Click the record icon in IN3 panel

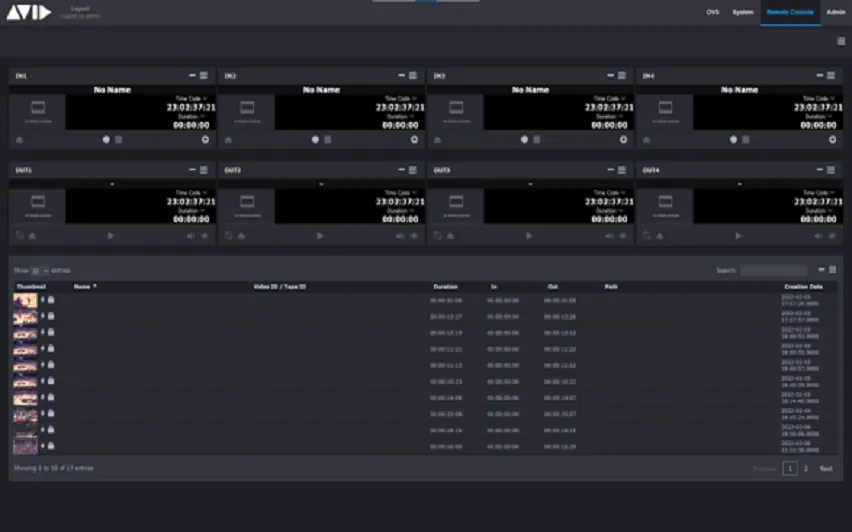pos(524,140)
